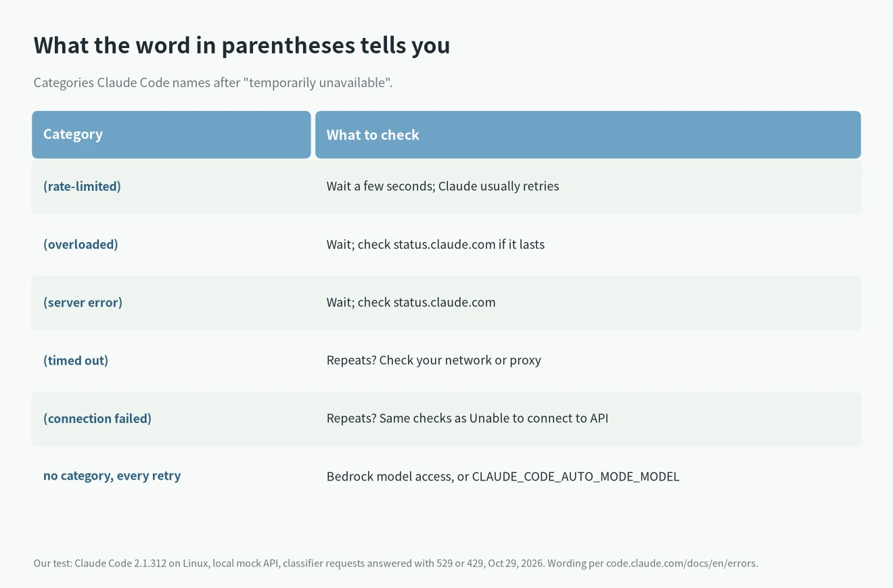This screenshot has height=588, width=893.
Task: Select the (connection failed) category label
Action: point(97,419)
